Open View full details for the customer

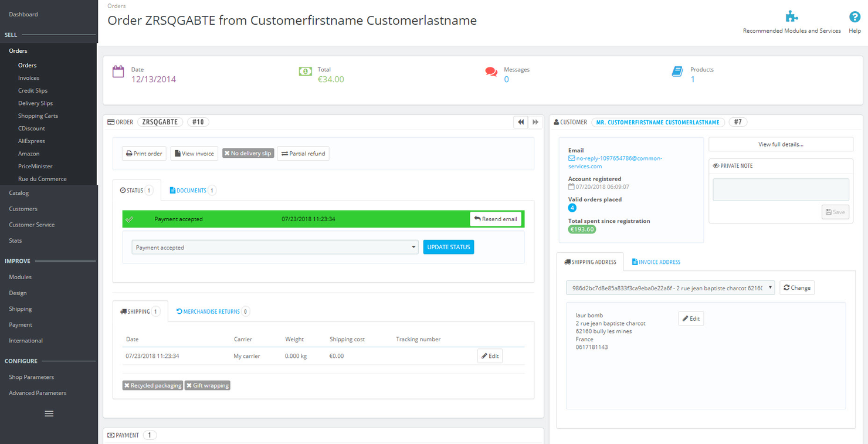[781, 144]
